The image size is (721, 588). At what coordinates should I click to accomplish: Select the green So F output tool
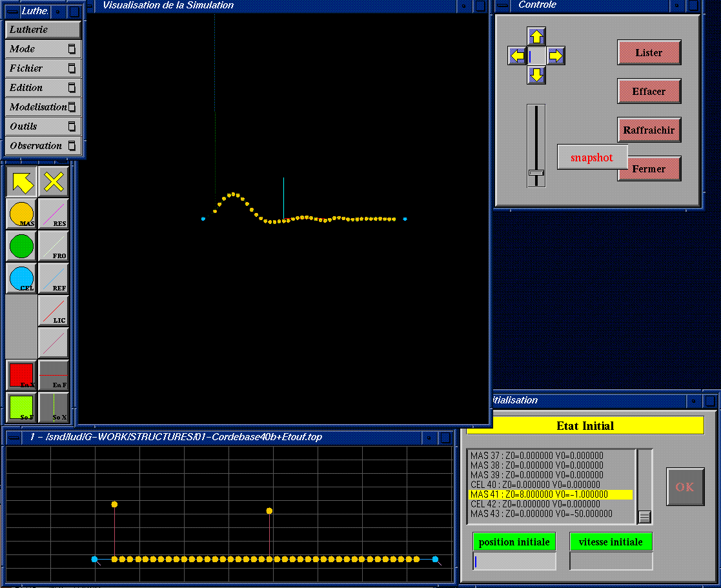[22, 408]
